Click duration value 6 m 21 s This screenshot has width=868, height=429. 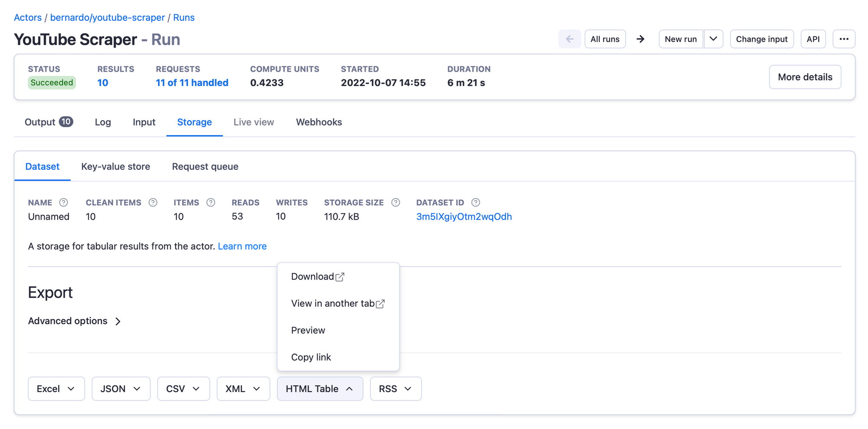click(466, 82)
